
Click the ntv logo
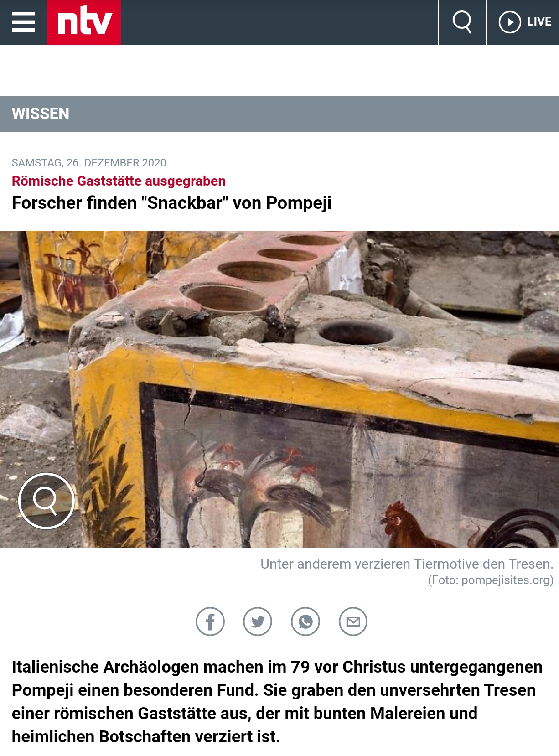click(84, 22)
